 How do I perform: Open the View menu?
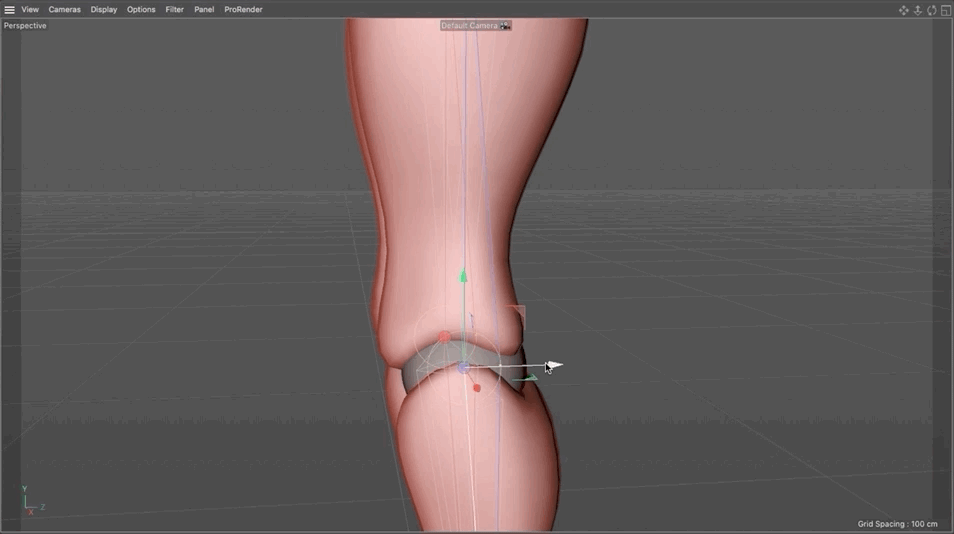[30, 10]
